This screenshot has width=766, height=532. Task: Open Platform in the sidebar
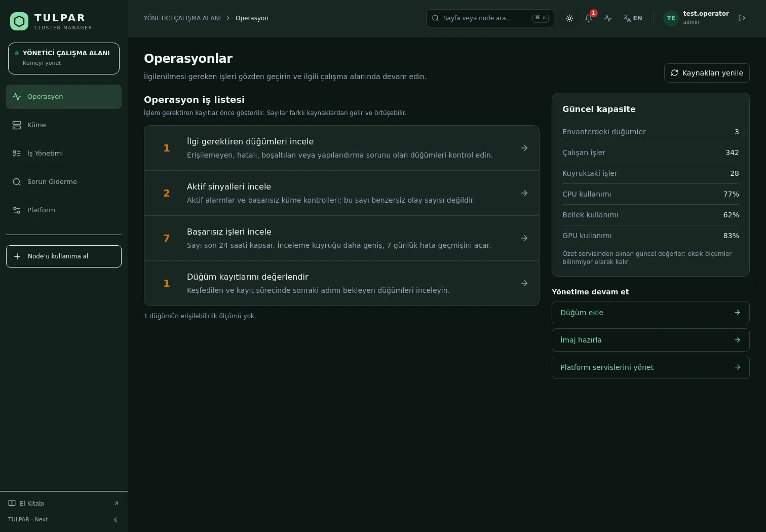click(64, 210)
